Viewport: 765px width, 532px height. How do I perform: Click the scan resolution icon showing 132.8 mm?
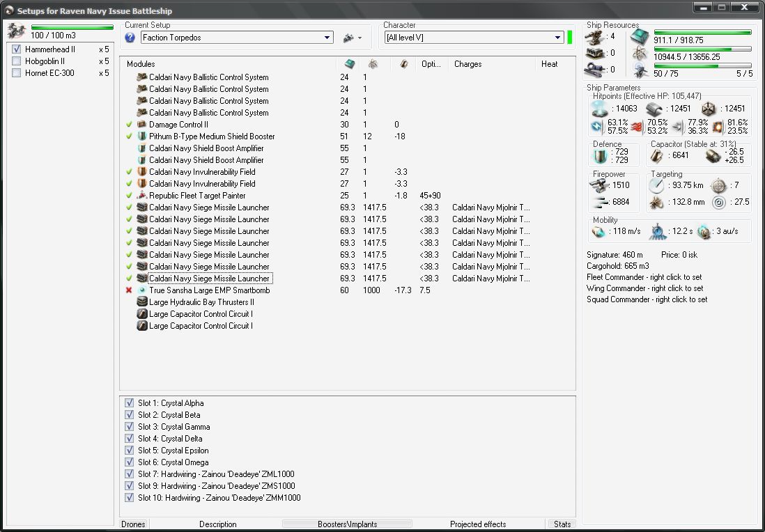pyautogui.click(x=656, y=202)
